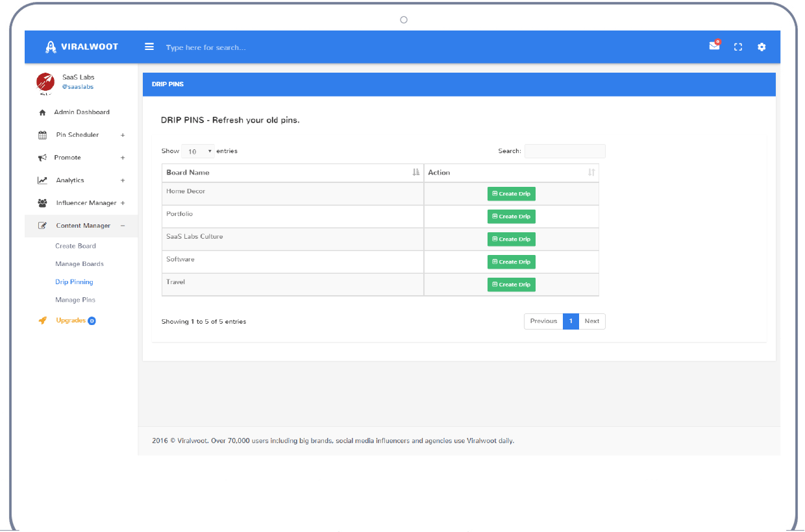Click the table Search input field
Viewport: 805px width, 532px height.
(564, 151)
